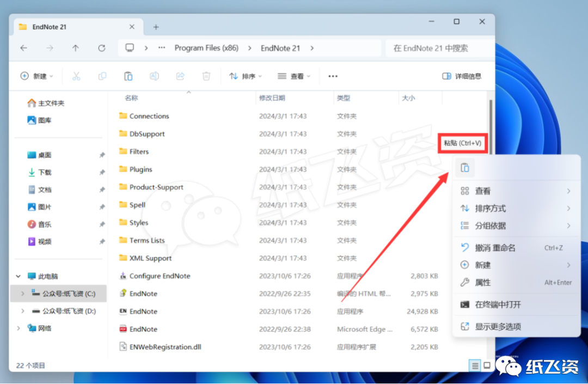Navigate up one folder level
The width and height of the screenshot is (588, 384).
pos(75,48)
